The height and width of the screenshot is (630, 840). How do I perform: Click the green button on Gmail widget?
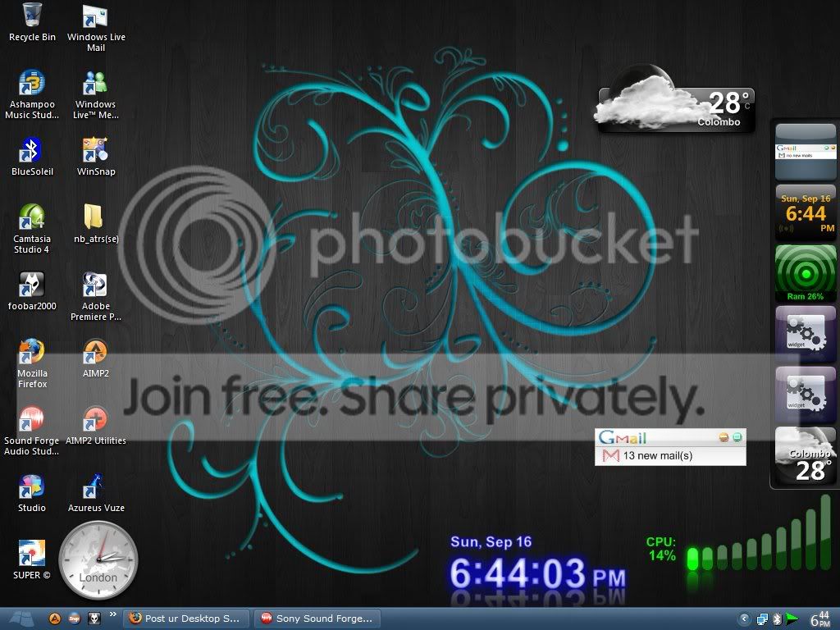pyautogui.click(x=737, y=437)
